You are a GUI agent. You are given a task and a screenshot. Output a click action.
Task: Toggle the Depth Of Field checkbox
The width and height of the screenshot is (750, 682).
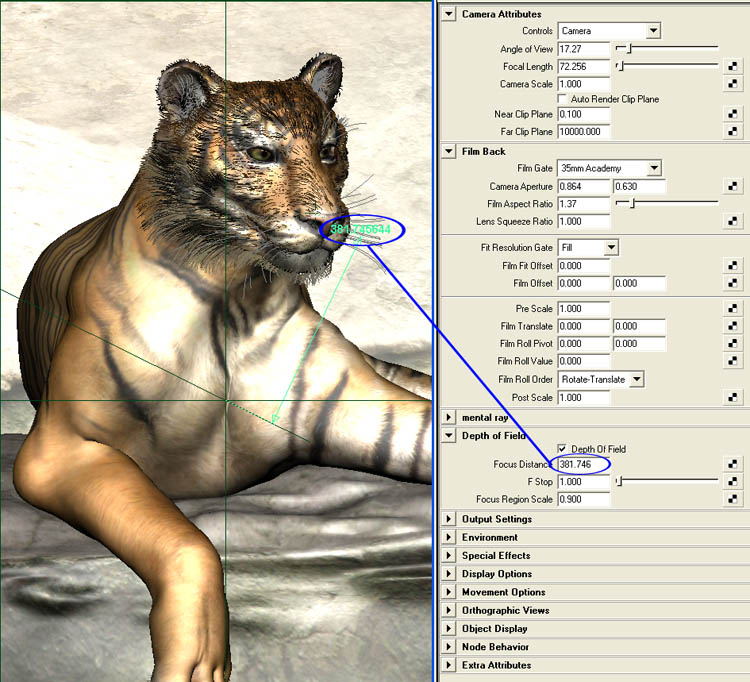click(x=563, y=449)
